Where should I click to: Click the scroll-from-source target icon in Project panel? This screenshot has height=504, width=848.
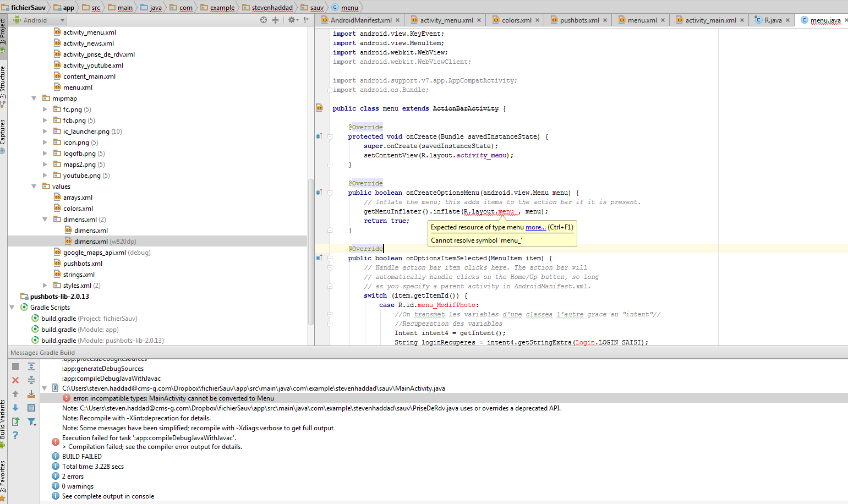tap(264, 20)
